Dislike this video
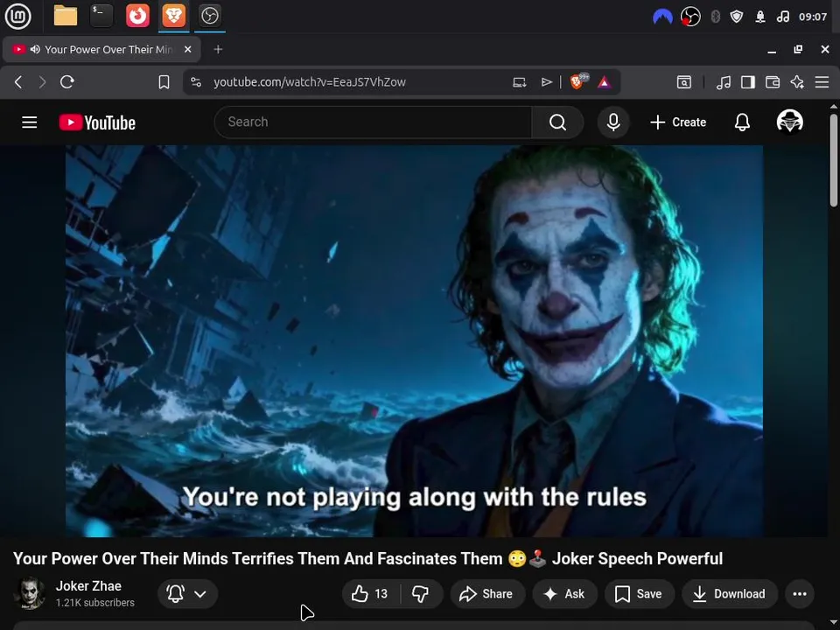Image resolution: width=840 pixels, height=630 pixels. 421,593
